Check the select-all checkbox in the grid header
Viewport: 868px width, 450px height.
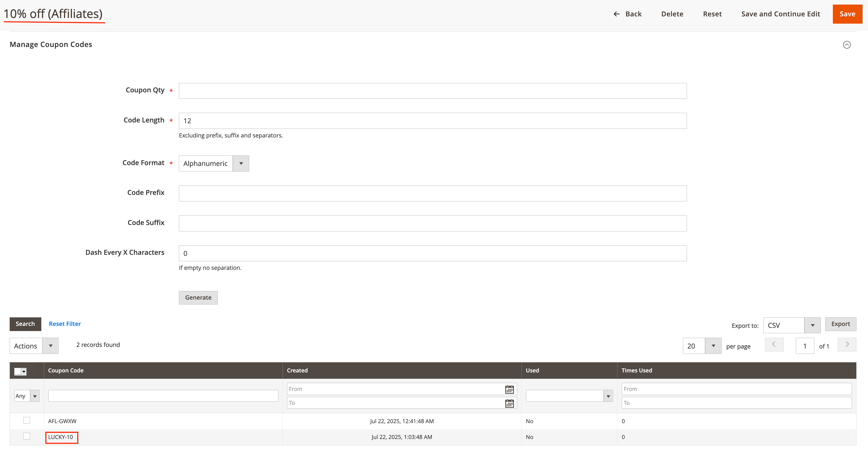pyautogui.click(x=17, y=371)
